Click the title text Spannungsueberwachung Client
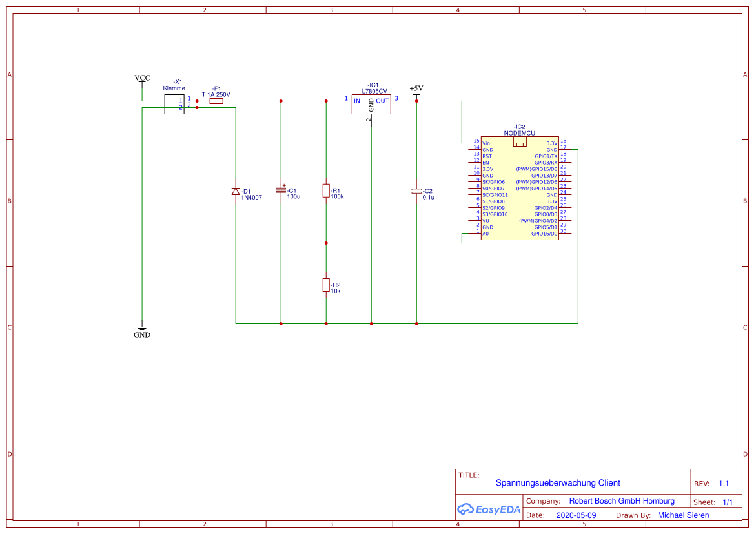The height and width of the screenshot is (534, 756). [557, 483]
